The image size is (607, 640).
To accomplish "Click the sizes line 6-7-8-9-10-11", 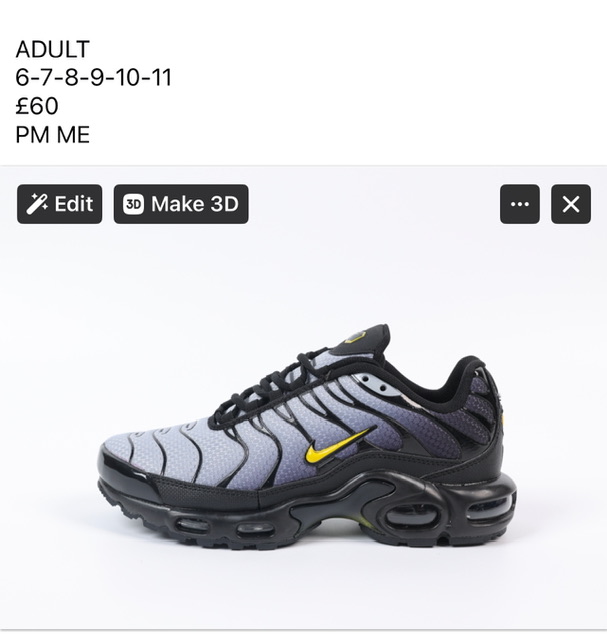I will point(93,78).
